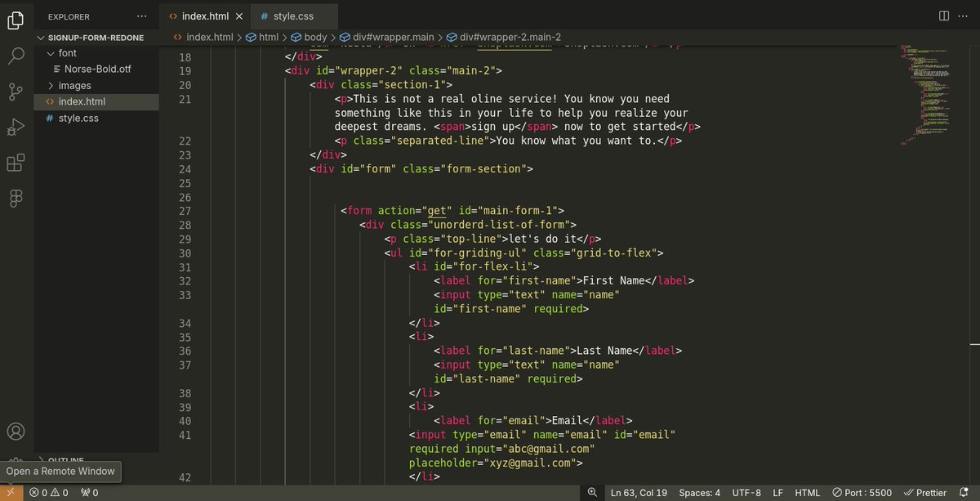Open the notifications bell in status bar
This screenshot has height=501, width=980.
(964, 493)
